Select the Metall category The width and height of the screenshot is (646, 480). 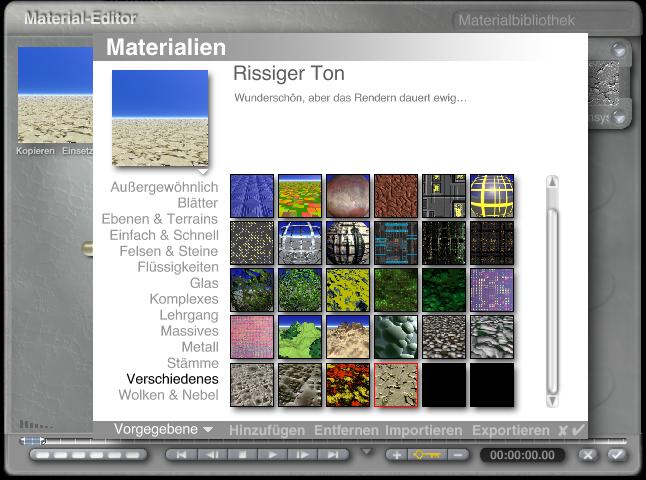click(x=200, y=347)
